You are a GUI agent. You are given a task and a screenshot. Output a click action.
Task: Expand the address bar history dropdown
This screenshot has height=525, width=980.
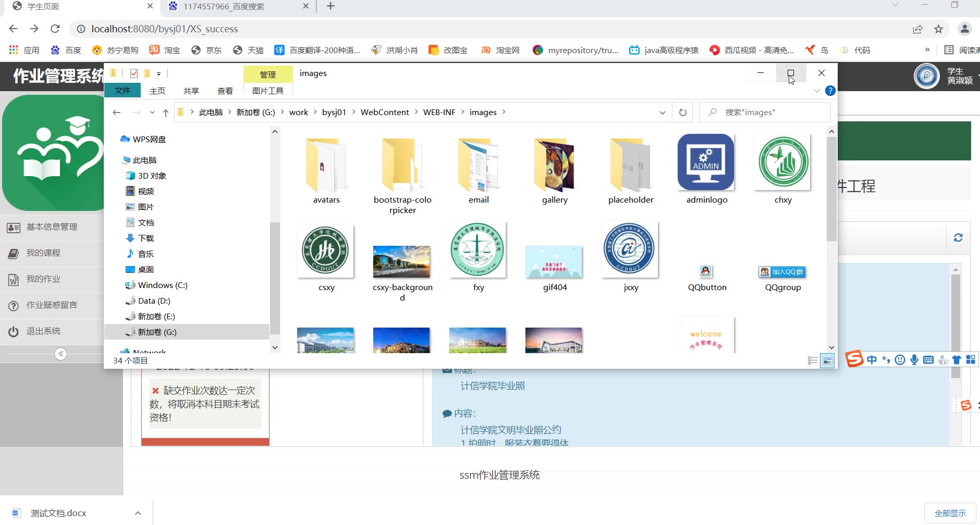(x=662, y=113)
